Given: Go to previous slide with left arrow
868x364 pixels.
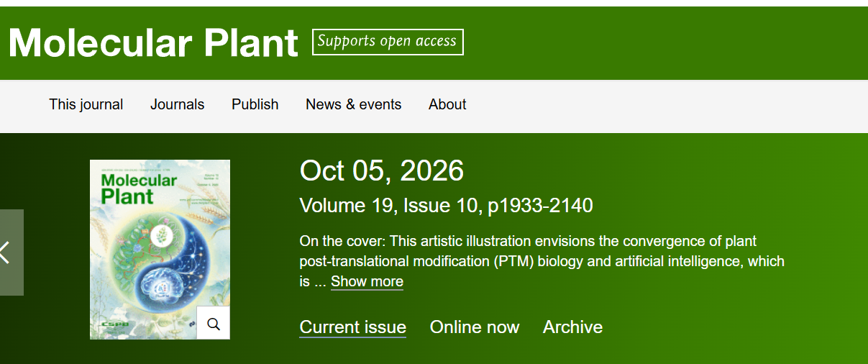Looking at the screenshot, I should pos(10,252).
